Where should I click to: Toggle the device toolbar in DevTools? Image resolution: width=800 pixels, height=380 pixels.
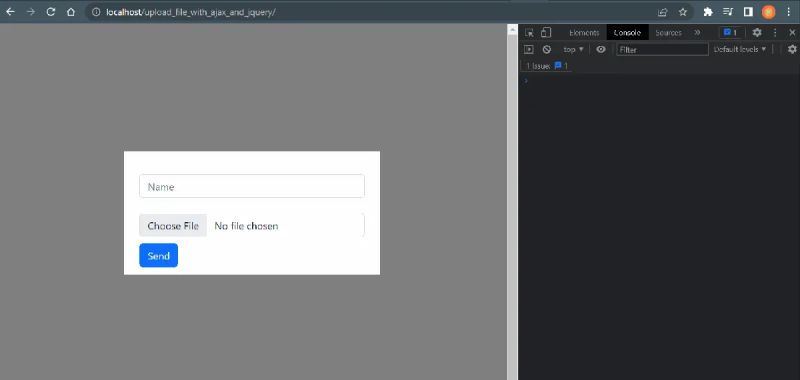[546, 33]
